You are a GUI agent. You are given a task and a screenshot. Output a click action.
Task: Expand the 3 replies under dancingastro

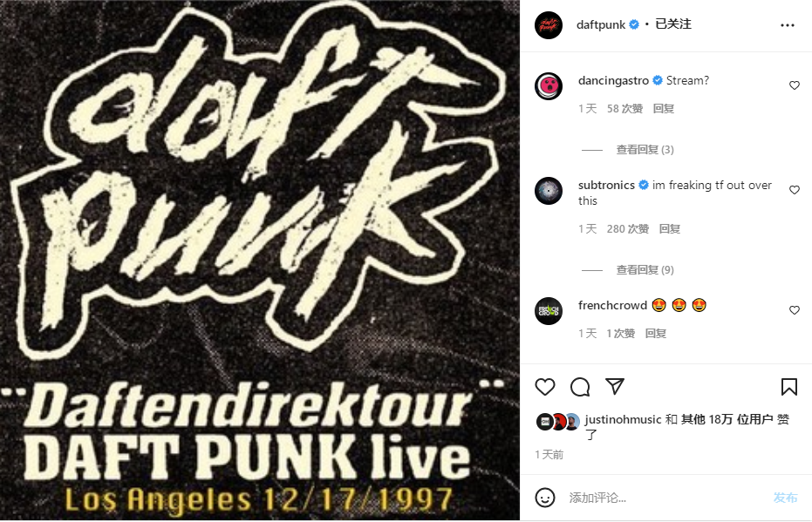tap(645, 150)
